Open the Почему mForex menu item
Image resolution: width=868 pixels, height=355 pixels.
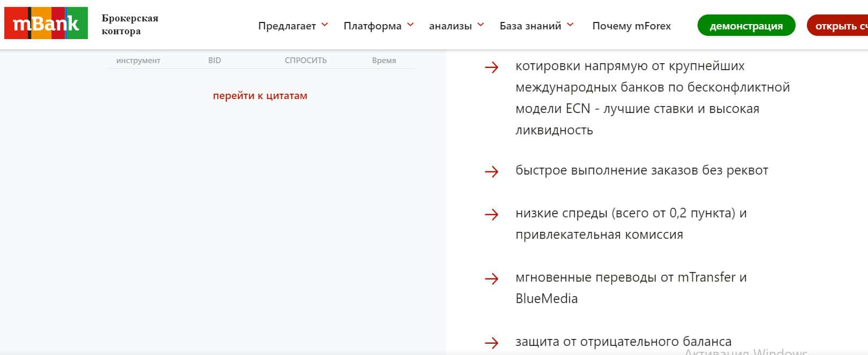point(631,26)
